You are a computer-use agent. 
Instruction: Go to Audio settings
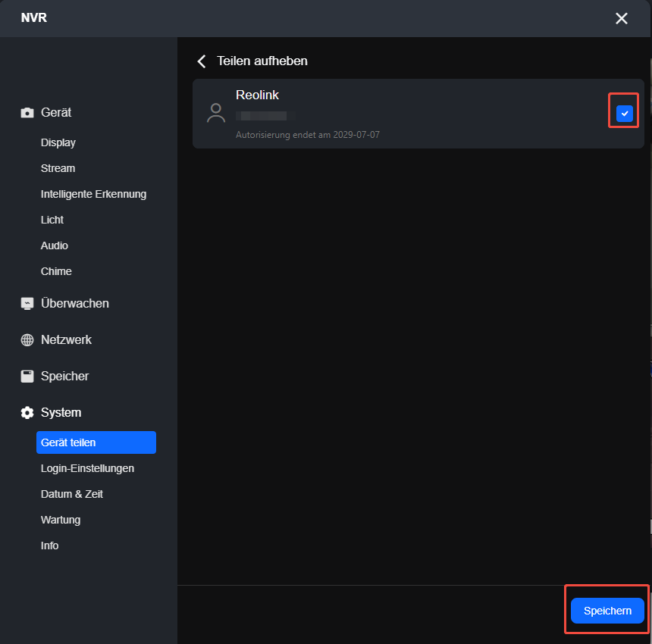coord(54,245)
